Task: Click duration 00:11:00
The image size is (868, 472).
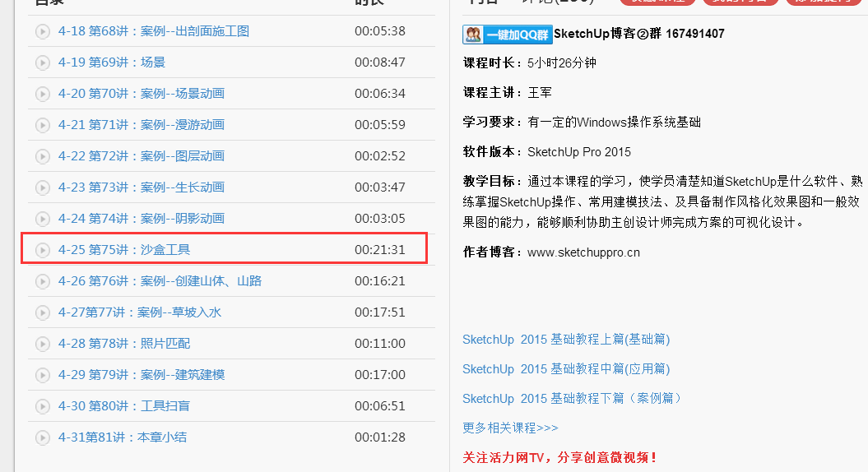Action: point(380,344)
